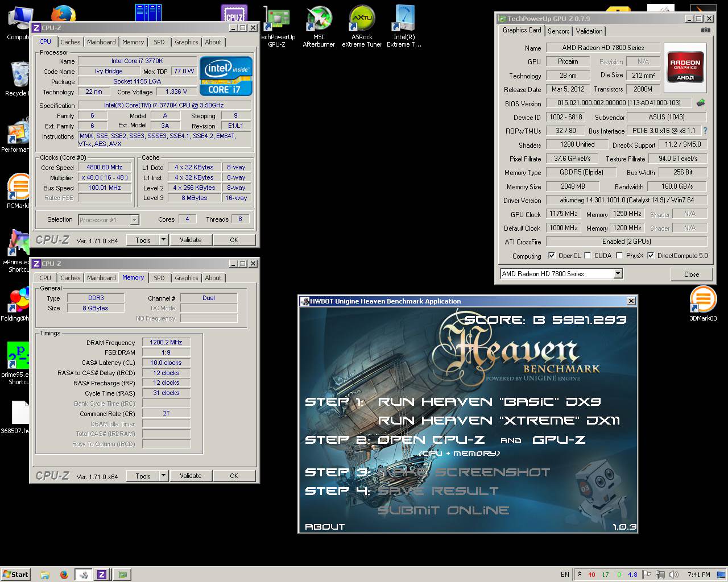Screen dimensions: 728x582
Task: Click the BIOS version save chip icon
Action: coord(701,103)
